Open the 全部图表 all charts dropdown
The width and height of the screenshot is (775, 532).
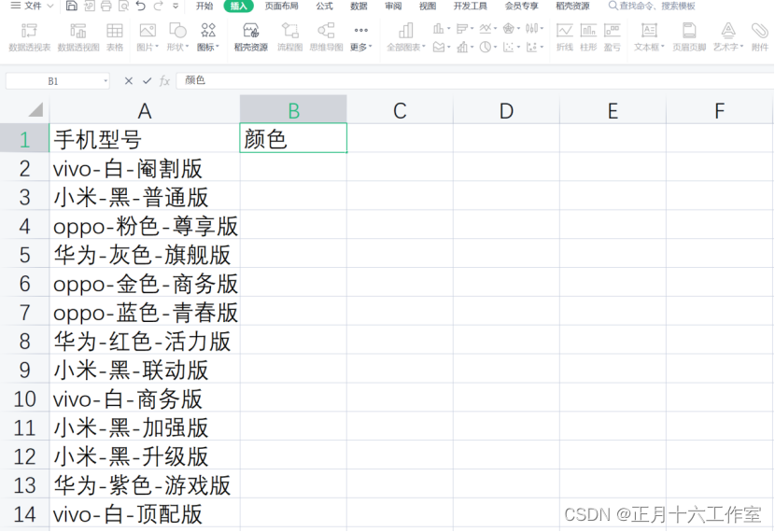[406, 37]
